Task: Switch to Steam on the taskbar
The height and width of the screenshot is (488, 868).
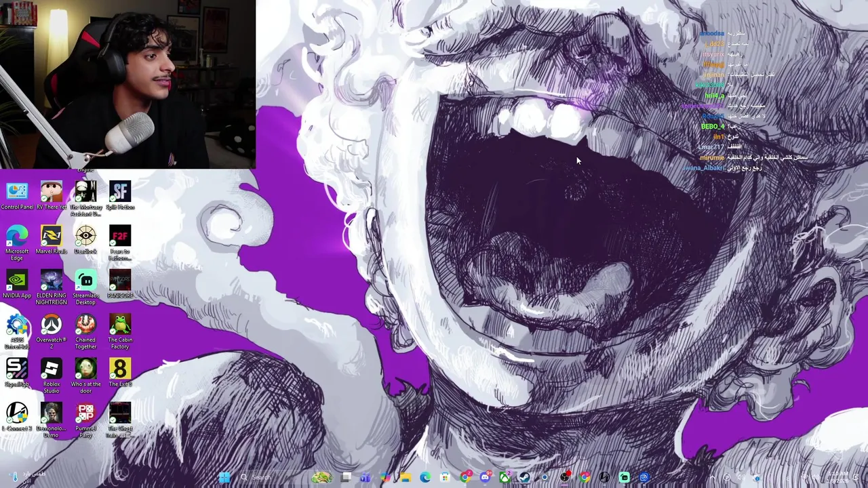Action: [x=524, y=477]
